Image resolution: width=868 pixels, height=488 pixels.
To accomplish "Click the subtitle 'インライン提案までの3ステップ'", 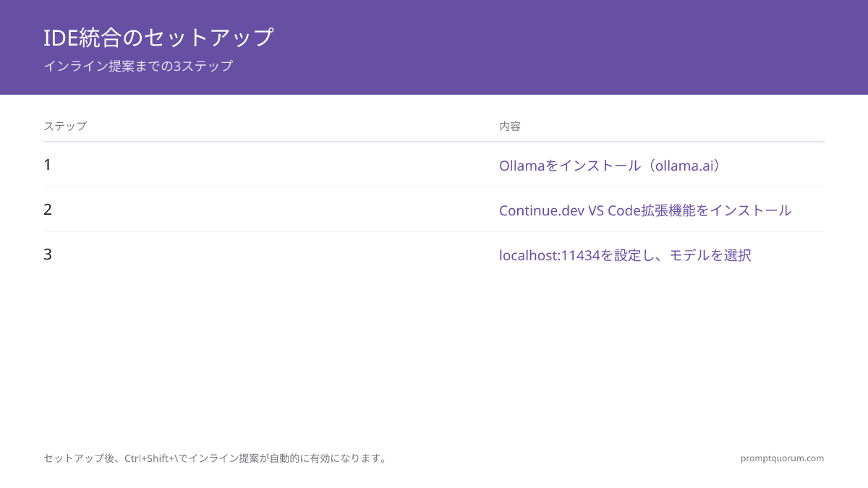I will (x=138, y=66).
